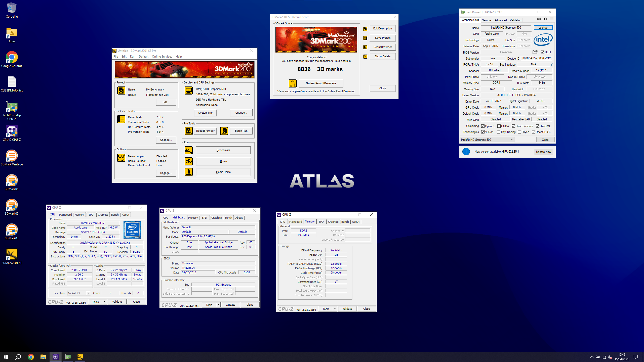This screenshot has height=362, width=644.
Task: Click Validate in CPU-Z Memory window
Action: click(347, 309)
